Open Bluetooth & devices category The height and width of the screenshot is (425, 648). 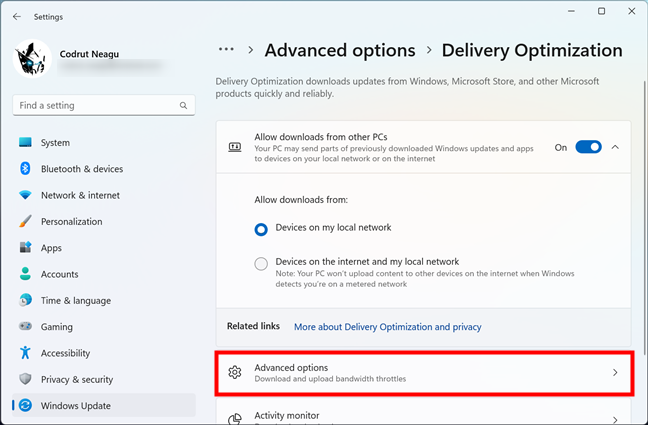104,169
